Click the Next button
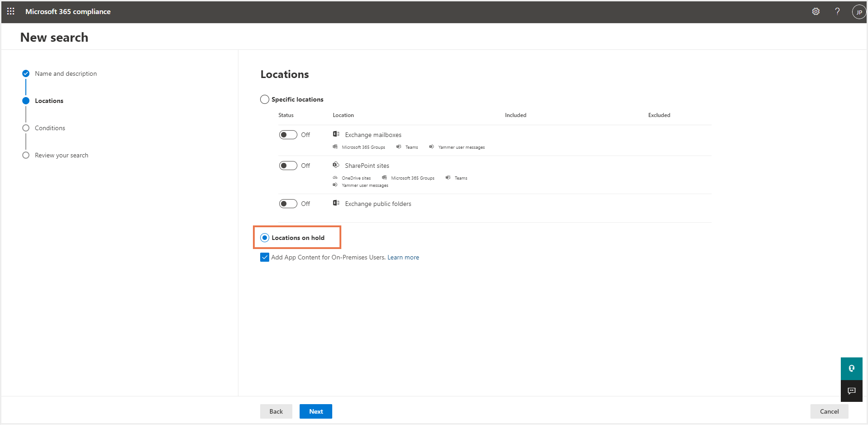Screen dimensions: 868x425 tap(315, 411)
